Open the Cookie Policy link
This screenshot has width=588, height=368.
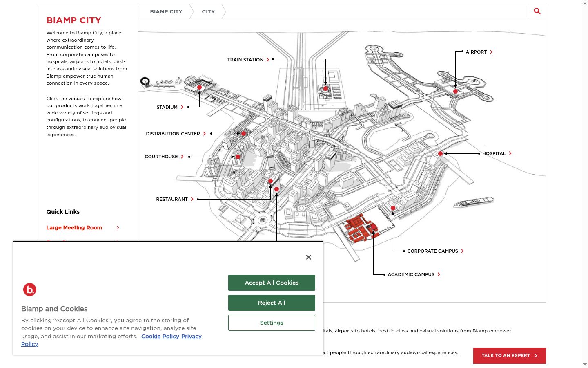(x=160, y=336)
